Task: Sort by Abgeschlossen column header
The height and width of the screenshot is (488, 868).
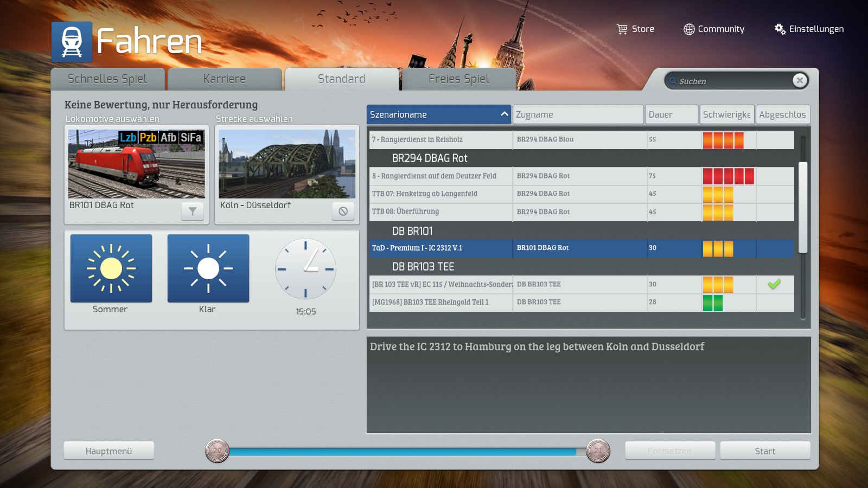Action: click(x=783, y=114)
